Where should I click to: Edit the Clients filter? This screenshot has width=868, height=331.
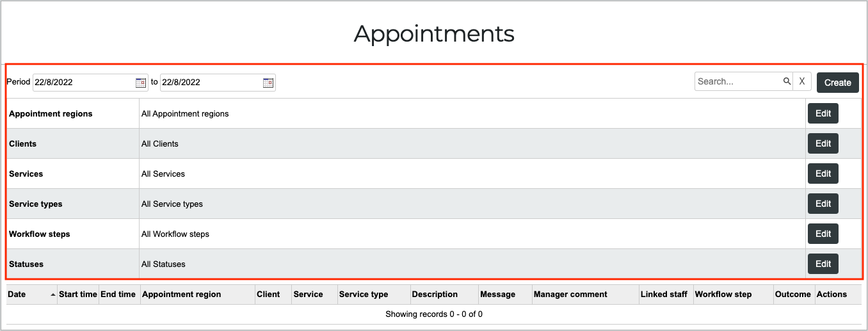[x=823, y=143]
